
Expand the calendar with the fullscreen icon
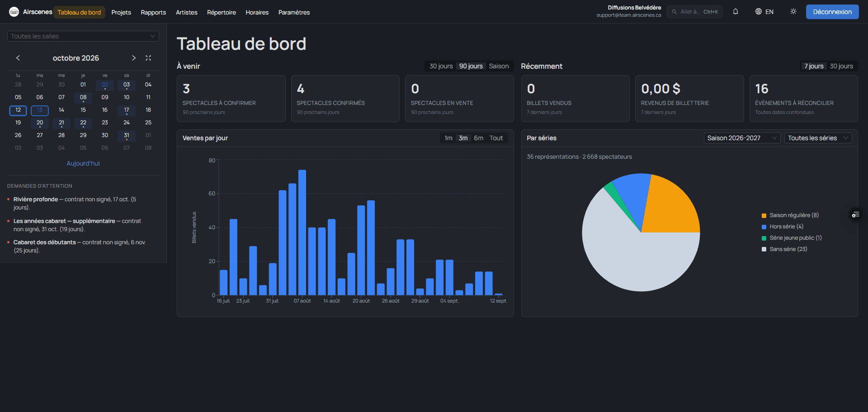tap(148, 58)
